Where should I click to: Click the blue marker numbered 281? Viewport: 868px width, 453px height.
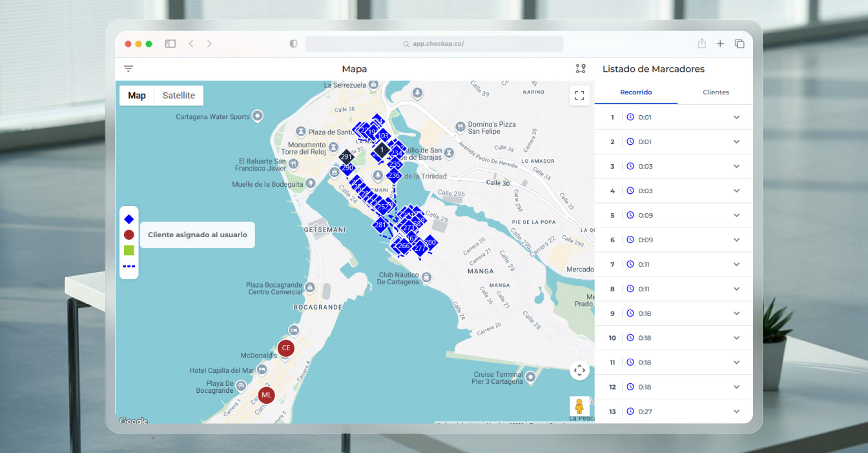(380, 225)
